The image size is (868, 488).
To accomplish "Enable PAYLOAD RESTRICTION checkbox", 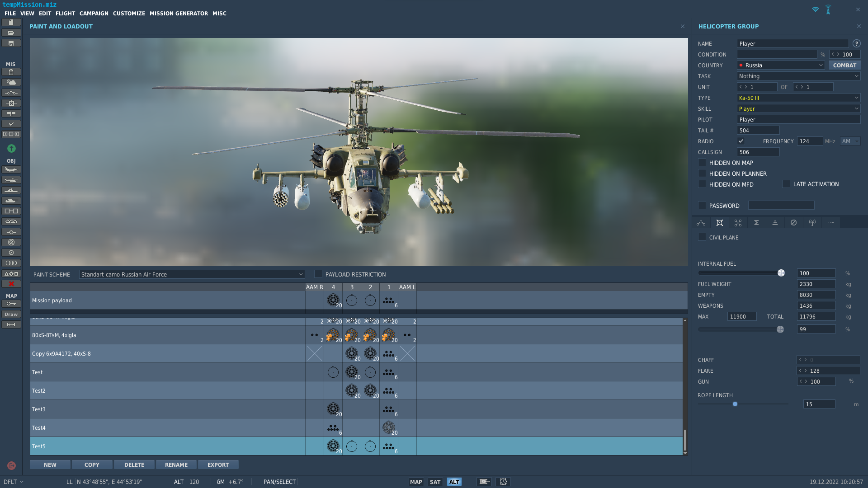I will [318, 274].
